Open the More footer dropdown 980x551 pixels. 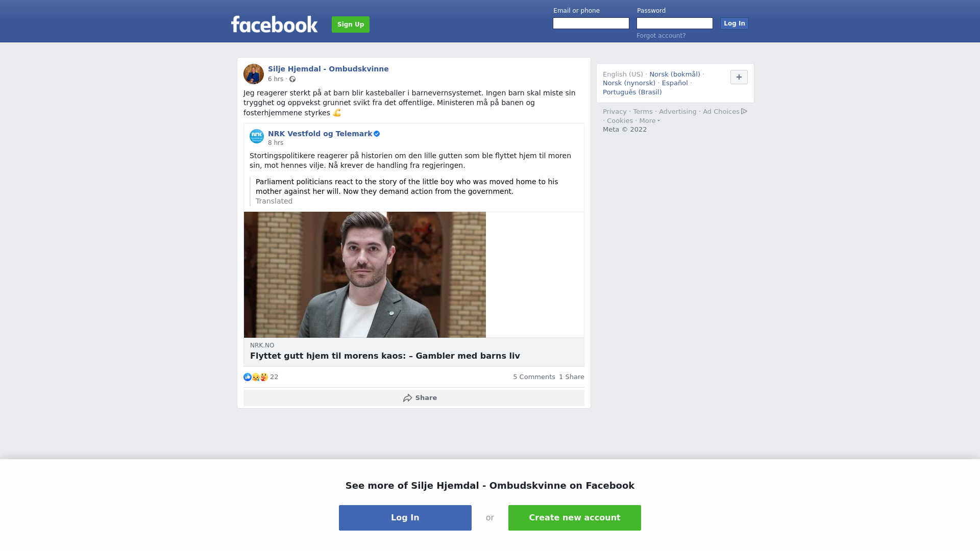649,121
